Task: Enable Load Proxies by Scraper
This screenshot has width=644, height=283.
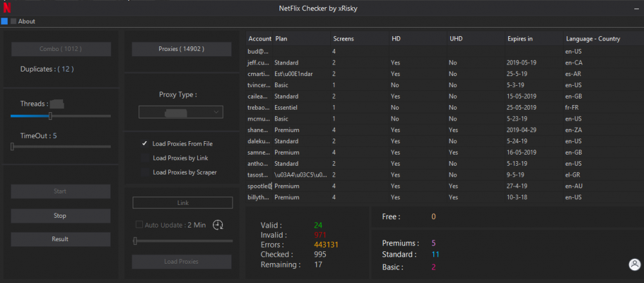Action: 145,172
